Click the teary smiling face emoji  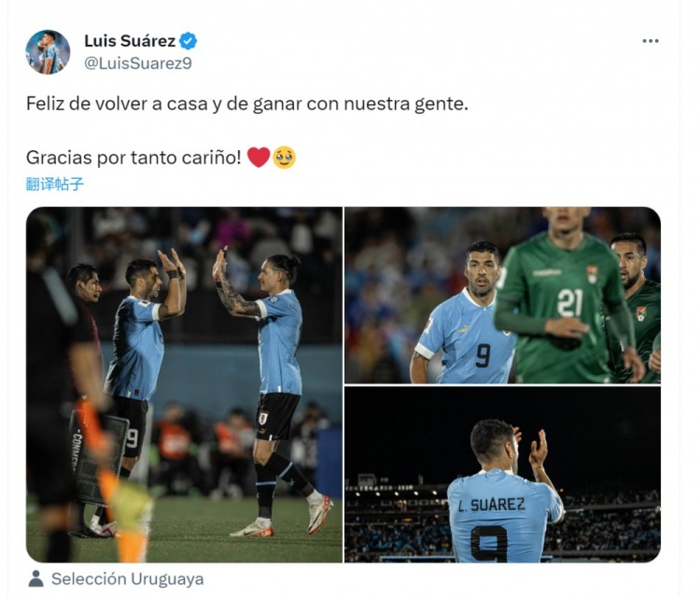click(x=284, y=158)
